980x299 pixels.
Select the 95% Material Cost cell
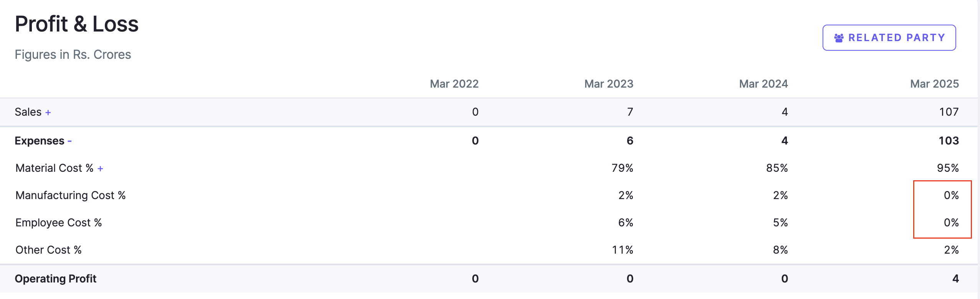[x=948, y=168]
